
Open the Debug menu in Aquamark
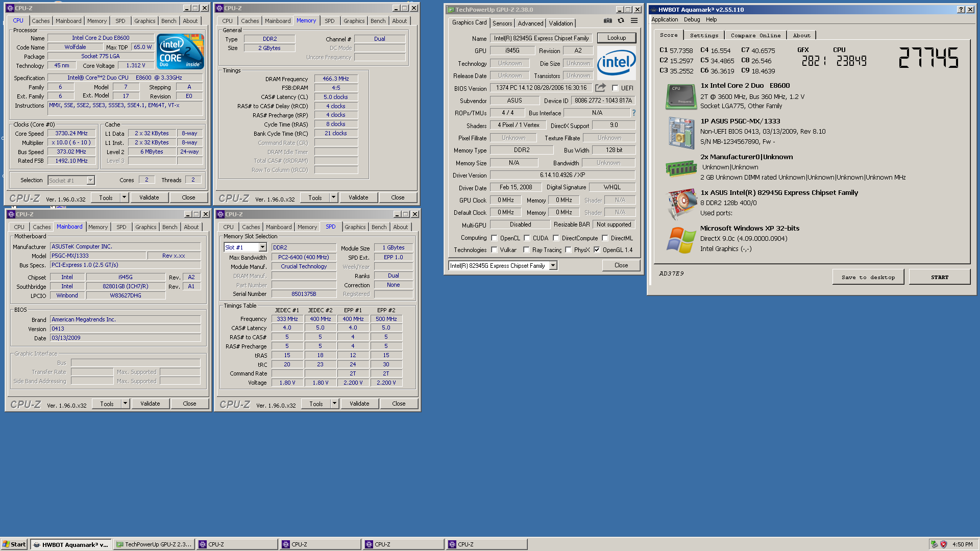(692, 19)
